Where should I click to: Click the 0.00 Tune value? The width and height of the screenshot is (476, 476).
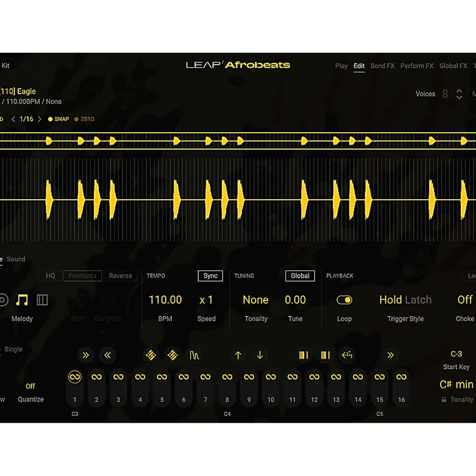pos(295,300)
